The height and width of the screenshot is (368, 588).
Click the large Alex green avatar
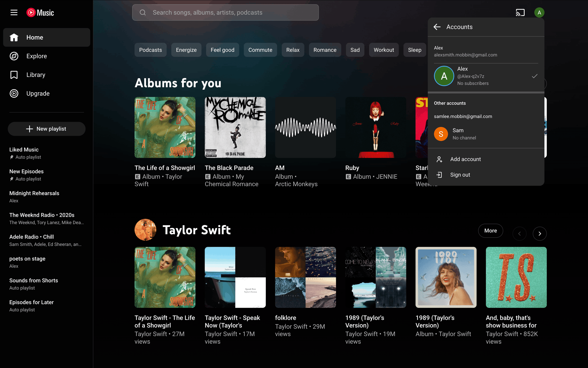[x=444, y=76]
